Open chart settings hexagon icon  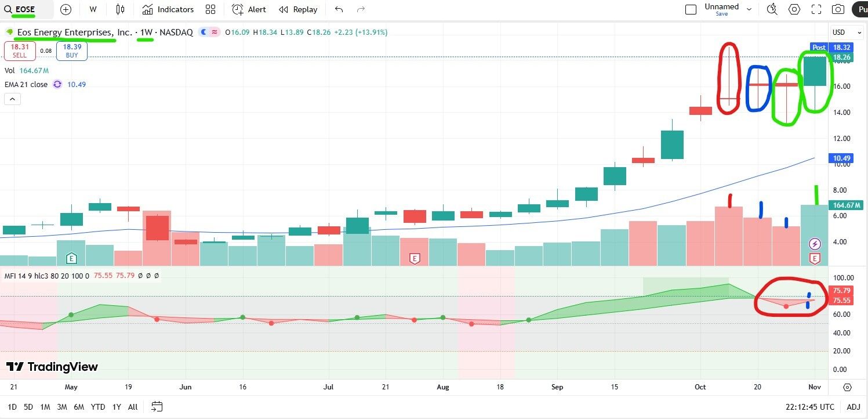[794, 9]
